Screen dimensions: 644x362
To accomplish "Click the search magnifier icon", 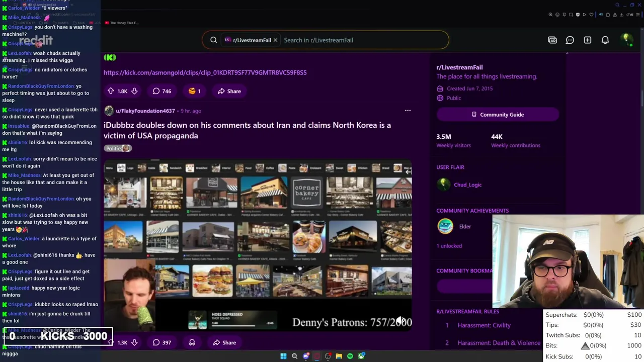I will pyautogui.click(x=214, y=40).
